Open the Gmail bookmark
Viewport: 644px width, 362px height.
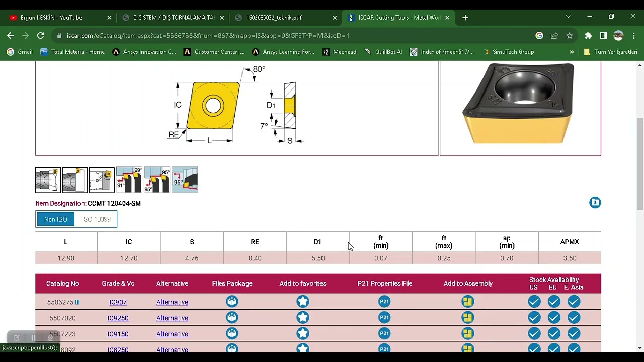(20, 52)
